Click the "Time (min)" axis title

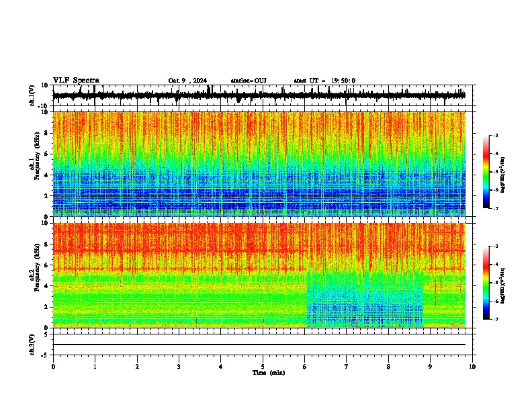269,373
